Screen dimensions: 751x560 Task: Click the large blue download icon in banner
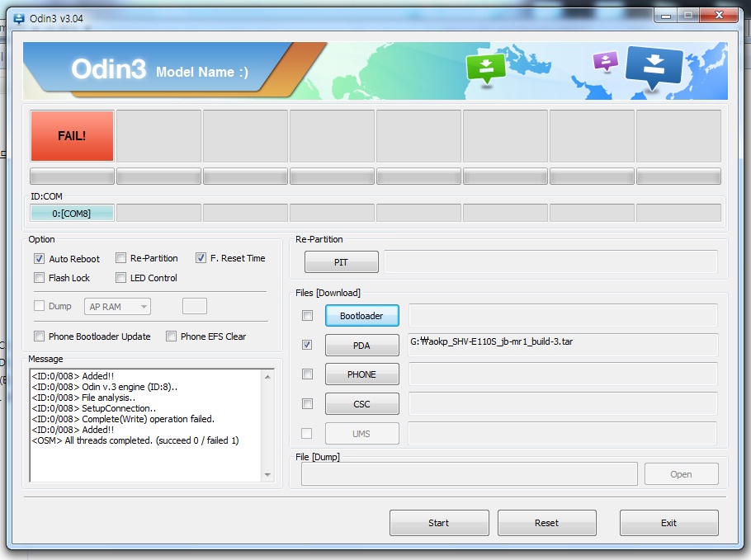tap(654, 68)
